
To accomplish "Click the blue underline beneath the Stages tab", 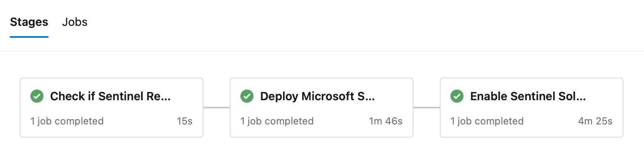I will pos(29,37).
